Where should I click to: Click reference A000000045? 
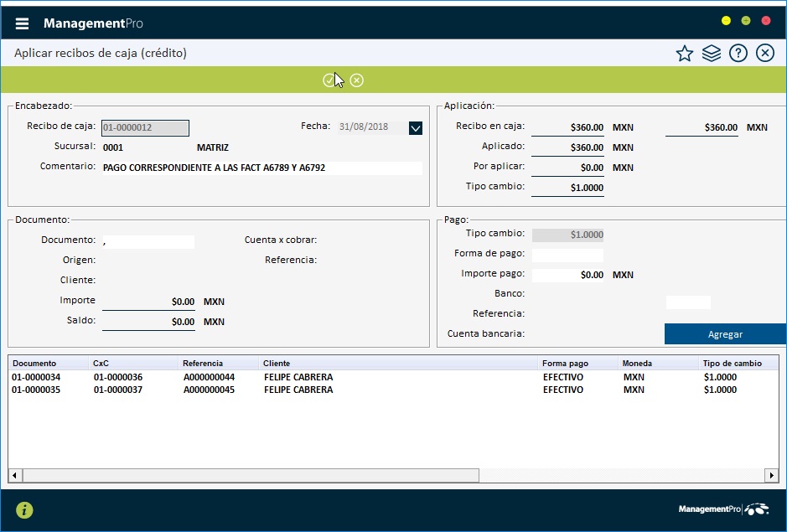(x=209, y=390)
